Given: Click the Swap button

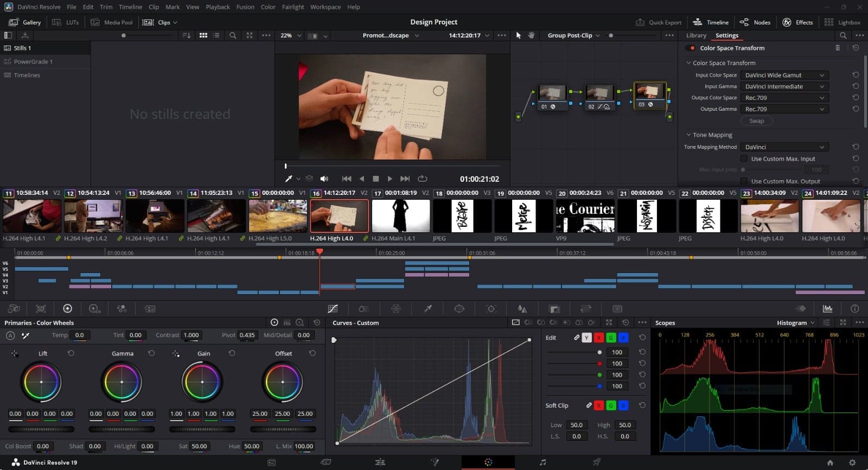Looking at the screenshot, I should 757,121.
